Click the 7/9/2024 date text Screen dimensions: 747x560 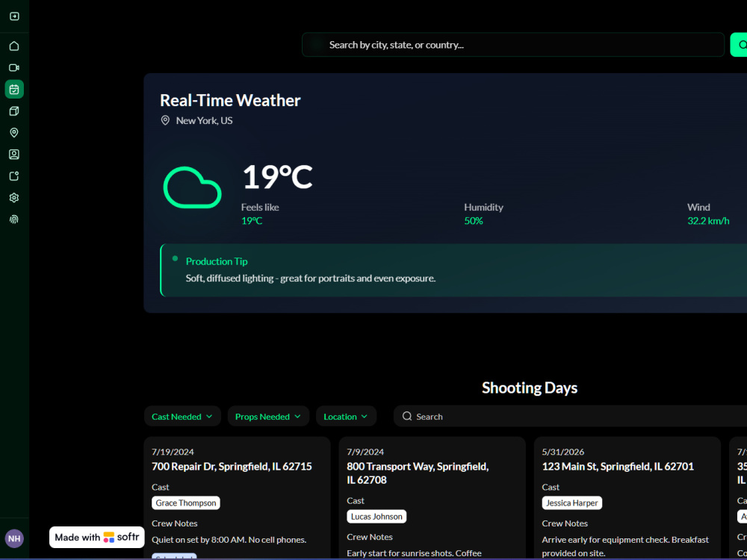point(365,452)
